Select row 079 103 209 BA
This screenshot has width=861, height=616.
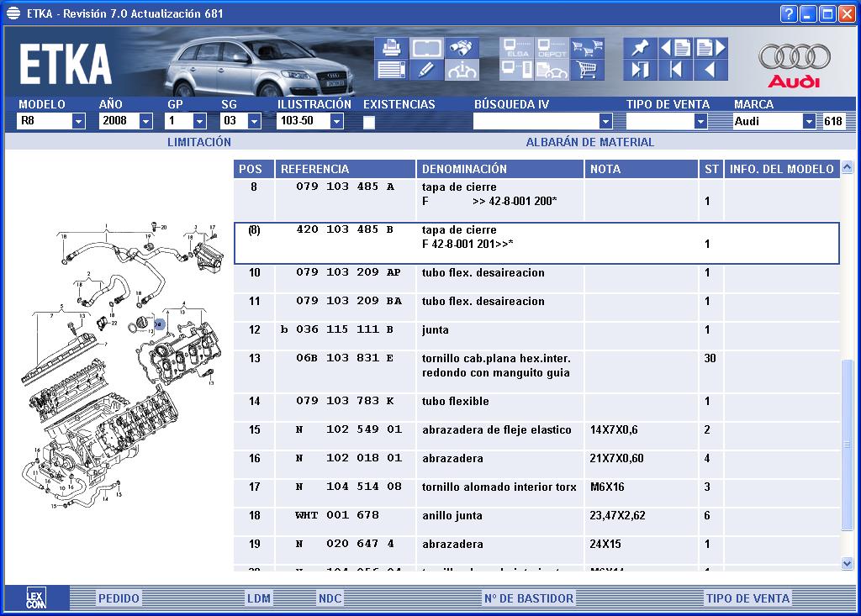tap(536, 308)
